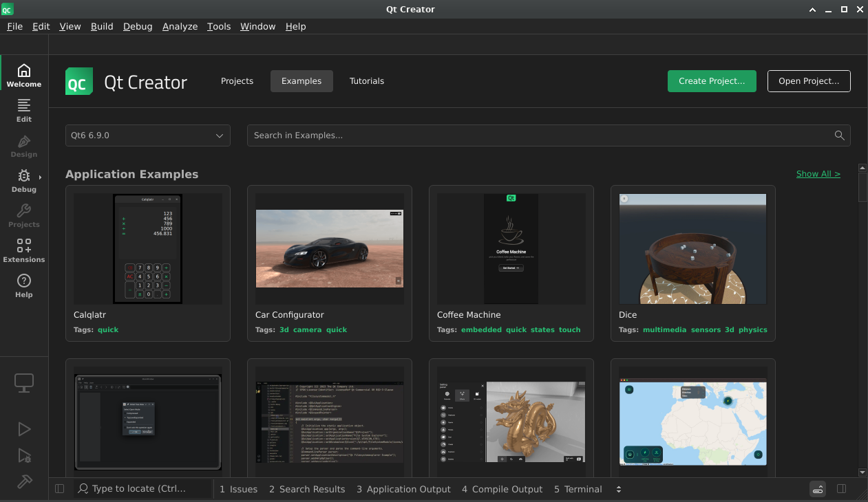Start debugging with the debug-run icon
Screen dimensions: 868x502
click(24, 455)
